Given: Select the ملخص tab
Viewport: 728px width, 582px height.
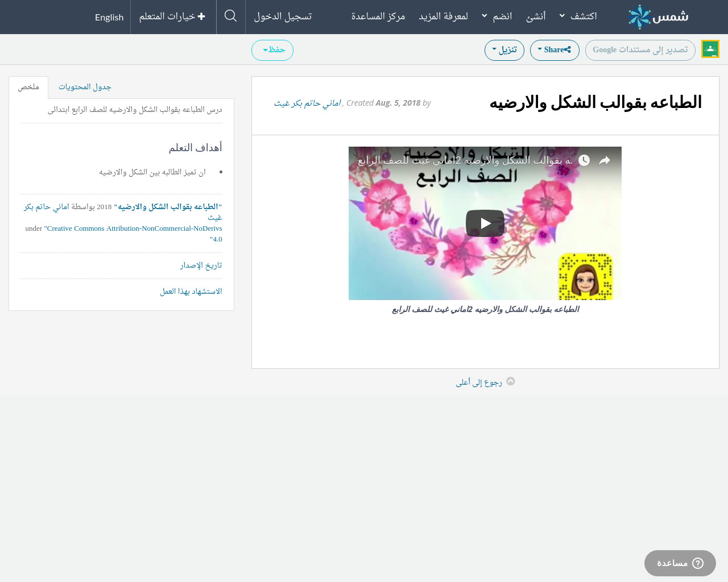Looking at the screenshot, I should click(28, 87).
